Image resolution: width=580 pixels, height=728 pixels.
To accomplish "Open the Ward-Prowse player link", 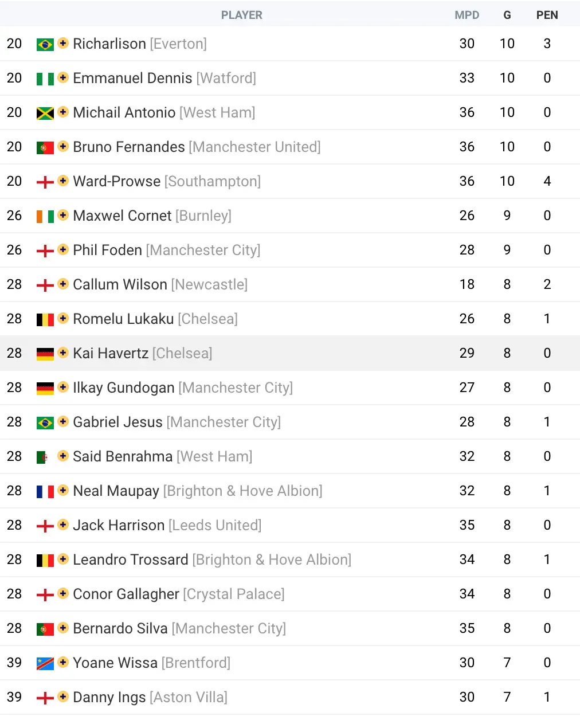I will point(116,181).
